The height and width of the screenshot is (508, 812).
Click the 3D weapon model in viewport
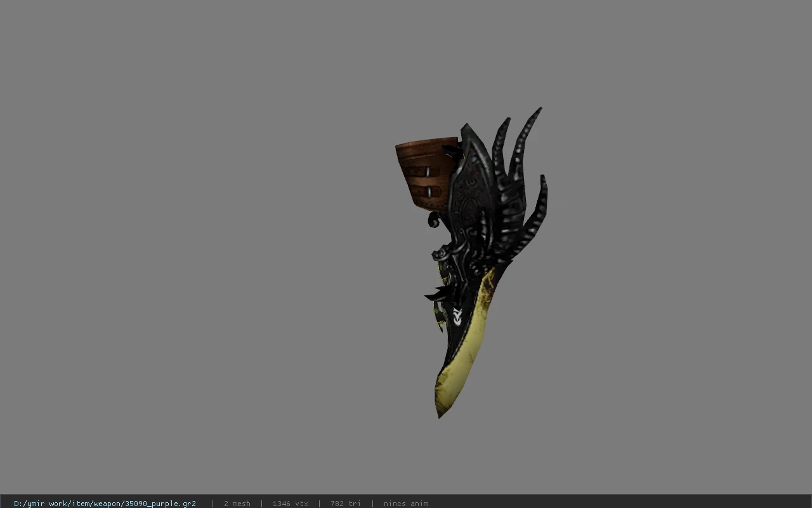(x=471, y=262)
